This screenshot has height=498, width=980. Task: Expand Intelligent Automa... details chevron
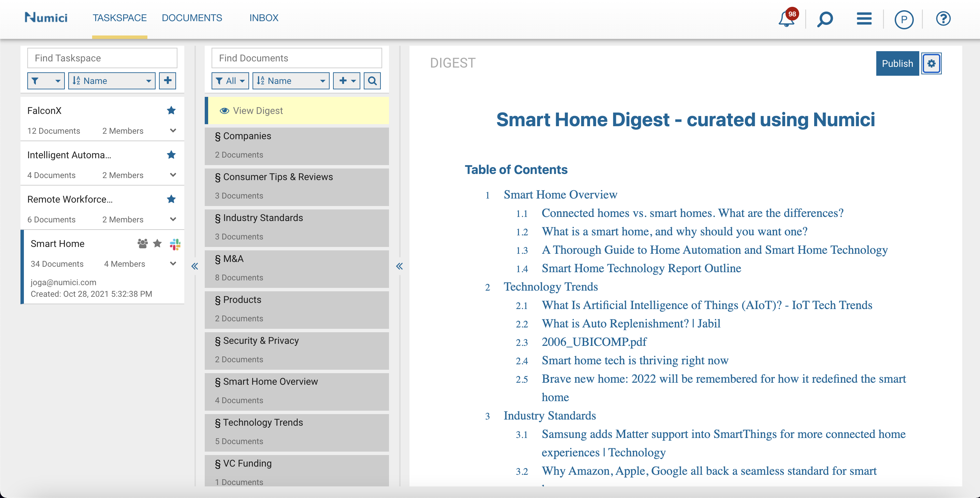click(x=173, y=175)
